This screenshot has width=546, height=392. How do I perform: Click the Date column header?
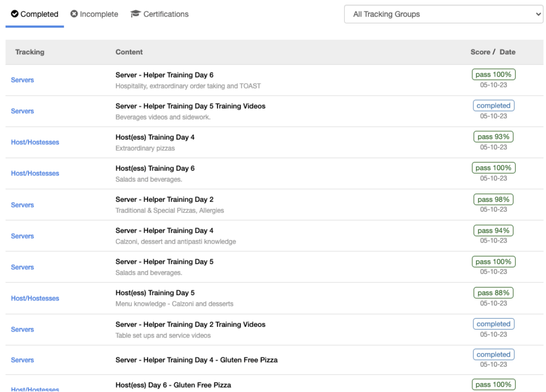click(507, 52)
